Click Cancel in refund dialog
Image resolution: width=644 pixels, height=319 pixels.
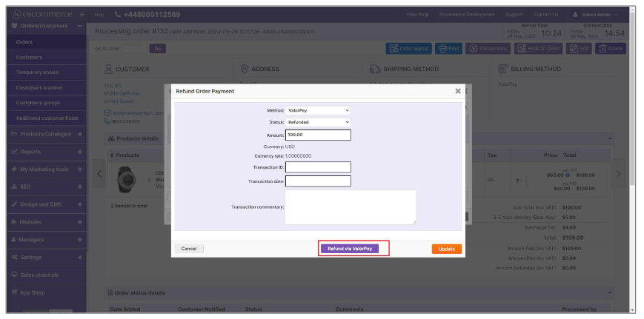189,249
